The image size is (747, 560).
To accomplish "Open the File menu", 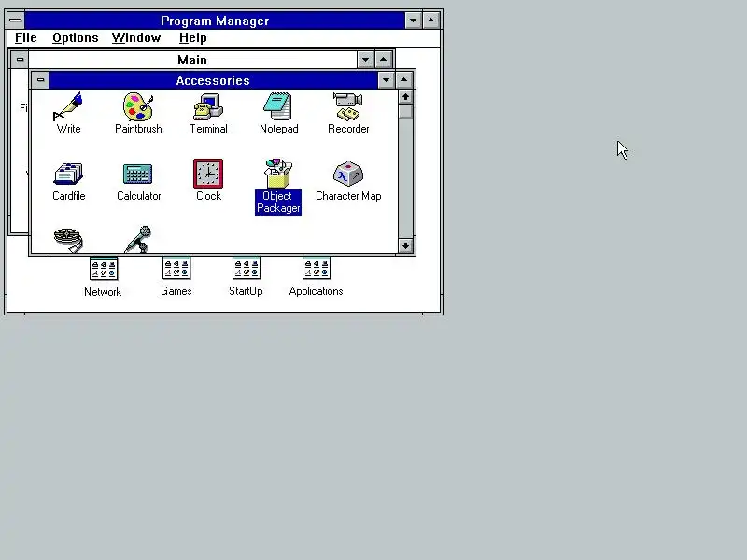I will (x=26, y=38).
